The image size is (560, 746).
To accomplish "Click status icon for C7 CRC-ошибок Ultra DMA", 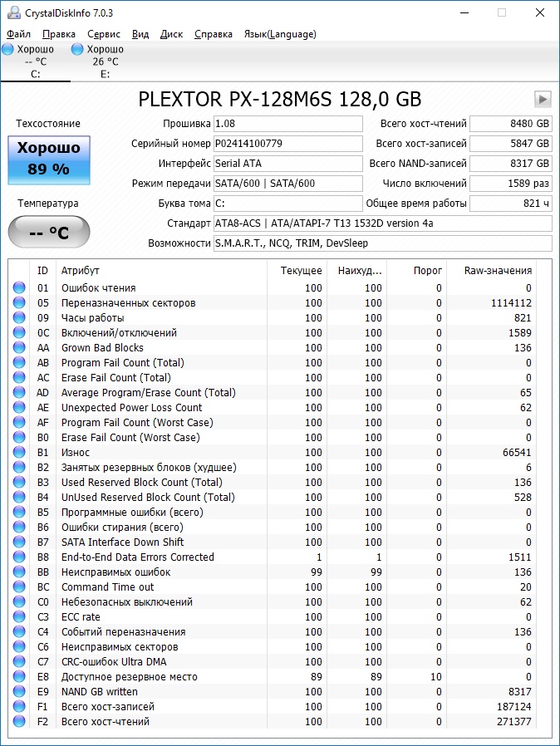I will (19, 661).
